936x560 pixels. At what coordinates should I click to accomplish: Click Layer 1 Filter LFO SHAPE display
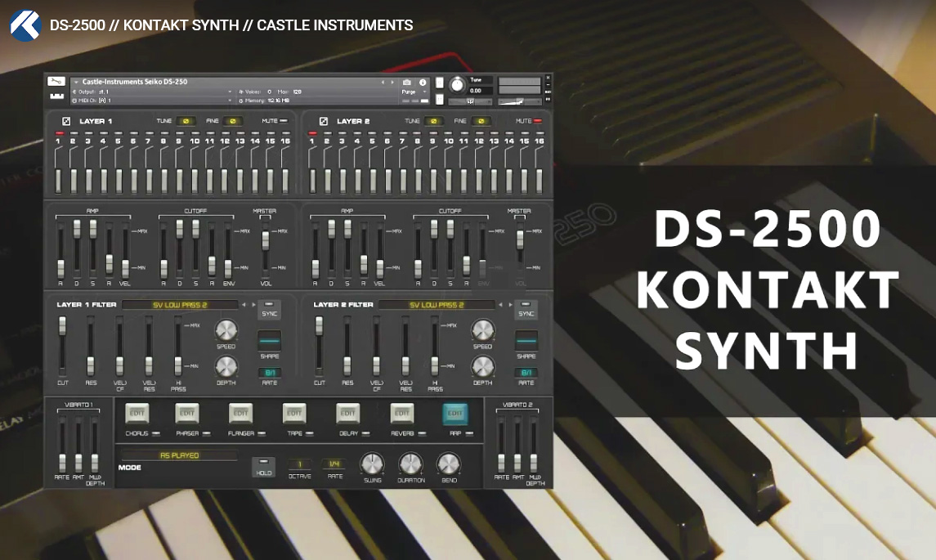269,342
